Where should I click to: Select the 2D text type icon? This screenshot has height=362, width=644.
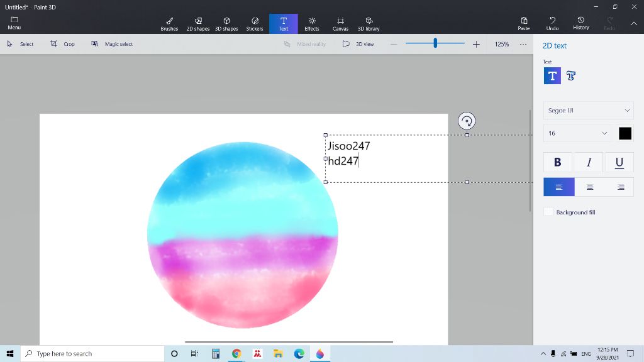(552, 76)
